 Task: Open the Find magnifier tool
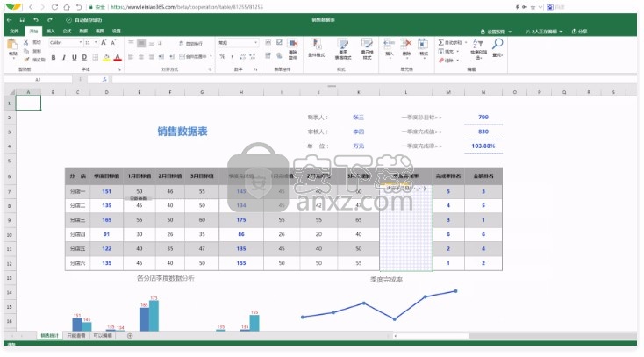(x=498, y=45)
